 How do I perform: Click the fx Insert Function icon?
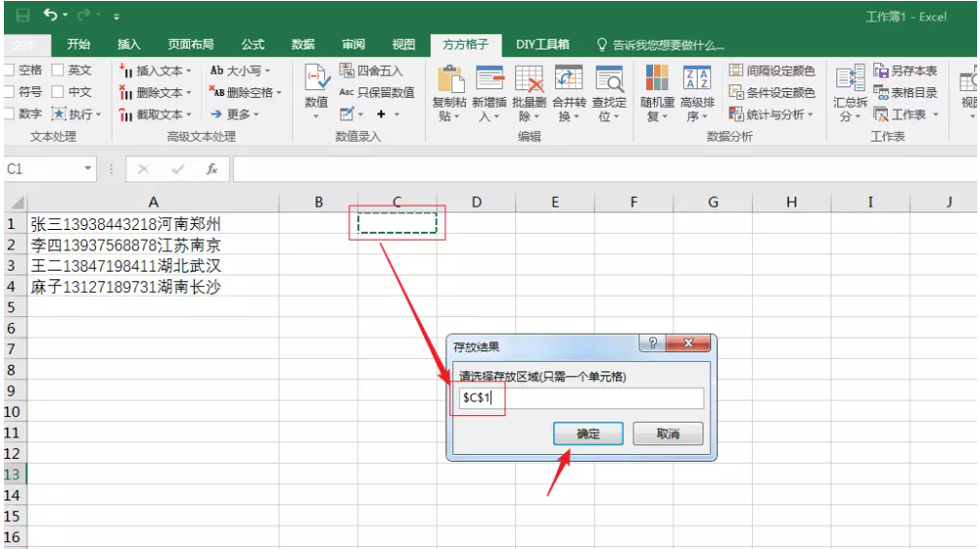pyautogui.click(x=212, y=169)
